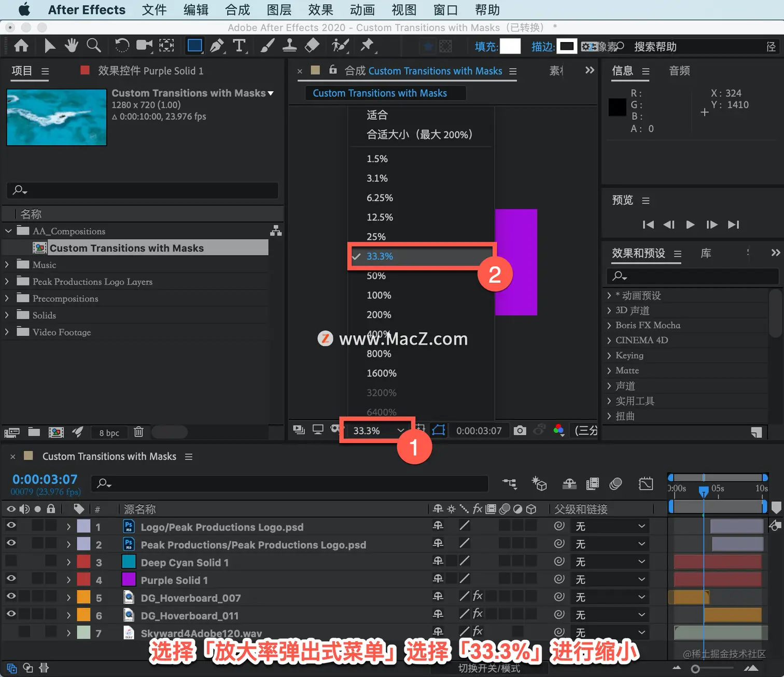Select the Camera tool

pyautogui.click(x=144, y=46)
